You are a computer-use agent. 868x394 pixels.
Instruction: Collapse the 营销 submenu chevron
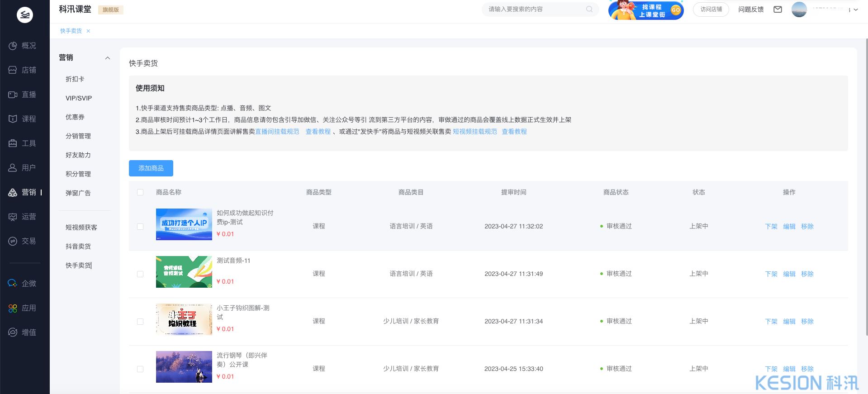pyautogui.click(x=108, y=58)
